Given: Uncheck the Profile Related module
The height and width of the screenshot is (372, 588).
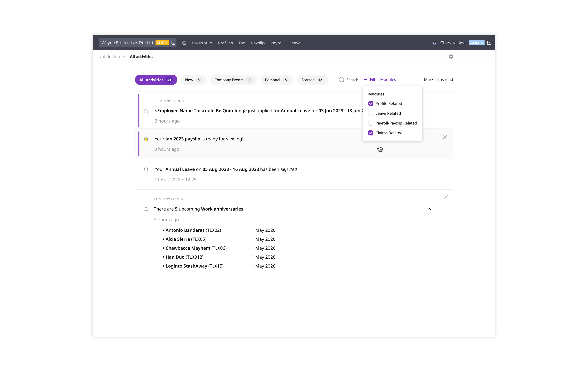Looking at the screenshot, I should pyautogui.click(x=371, y=104).
